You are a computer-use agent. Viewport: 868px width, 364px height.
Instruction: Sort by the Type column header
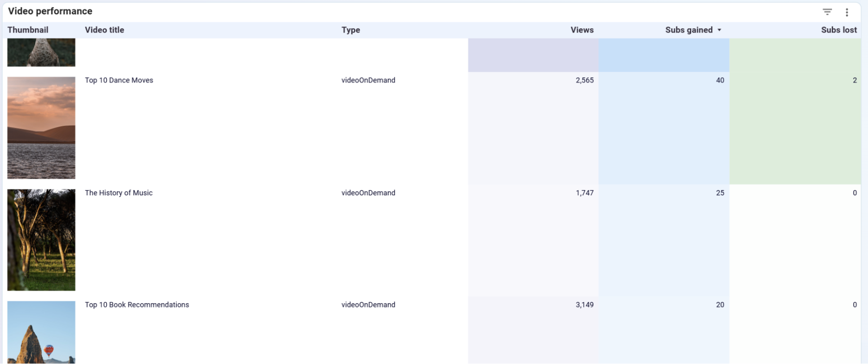tap(350, 30)
